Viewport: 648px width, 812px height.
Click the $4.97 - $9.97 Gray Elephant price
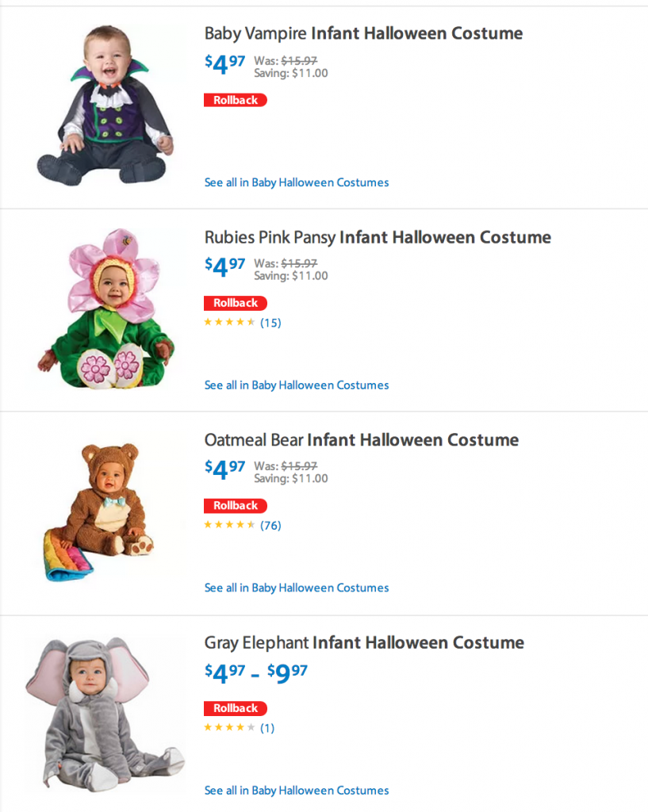click(x=255, y=673)
